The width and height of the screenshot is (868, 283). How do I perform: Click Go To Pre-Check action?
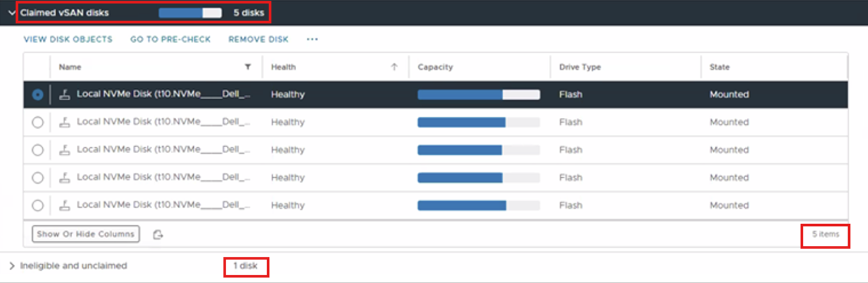tap(170, 40)
